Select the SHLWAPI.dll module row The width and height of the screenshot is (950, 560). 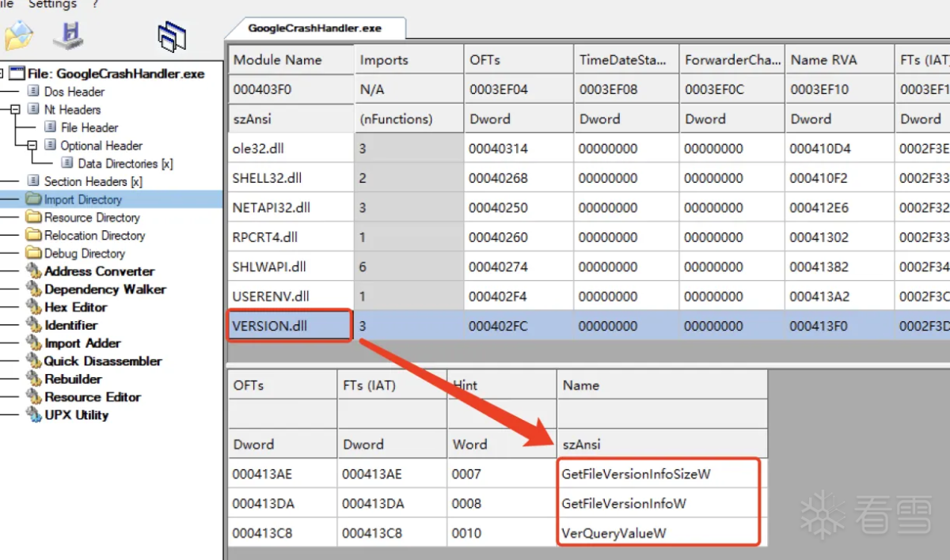(589, 267)
